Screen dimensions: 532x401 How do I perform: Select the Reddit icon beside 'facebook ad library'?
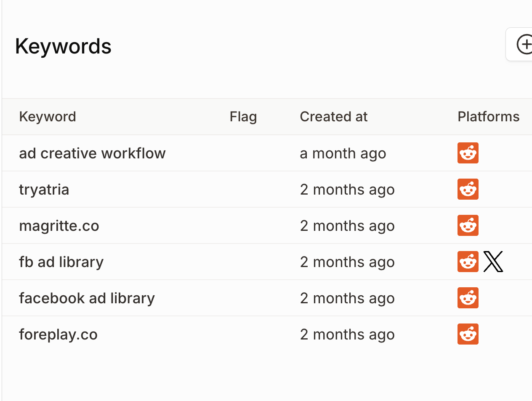tap(468, 298)
